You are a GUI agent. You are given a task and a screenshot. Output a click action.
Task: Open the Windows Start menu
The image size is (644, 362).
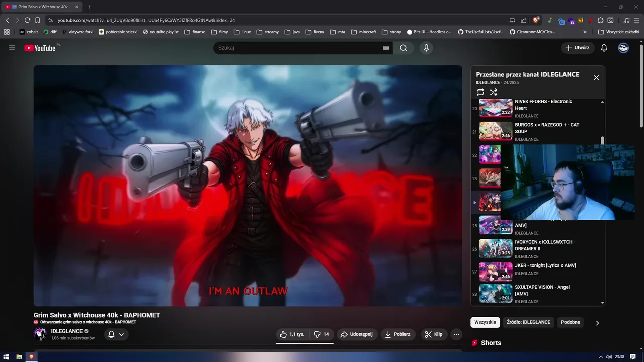click(x=6, y=357)
